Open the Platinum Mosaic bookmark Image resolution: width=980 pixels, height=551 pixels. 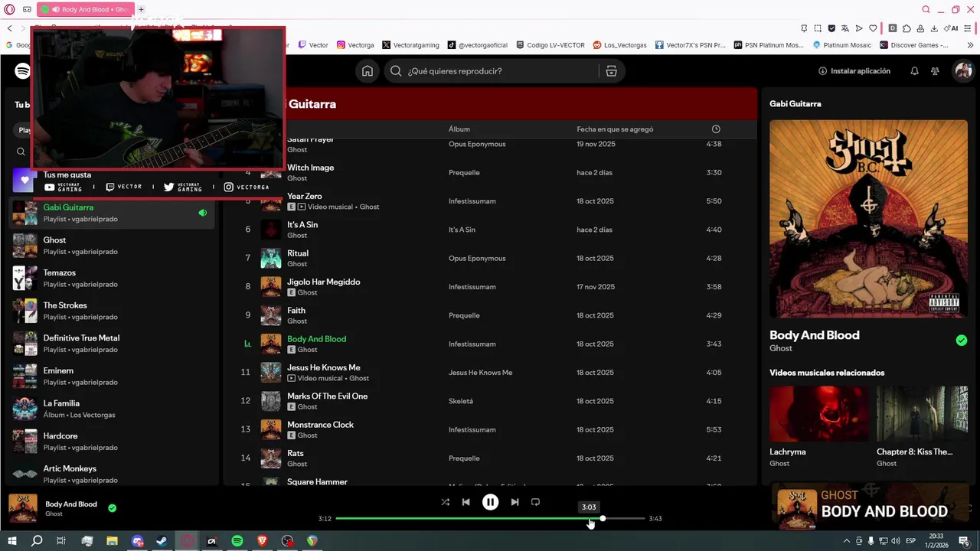pyautogui.click(x=842, y=45)
